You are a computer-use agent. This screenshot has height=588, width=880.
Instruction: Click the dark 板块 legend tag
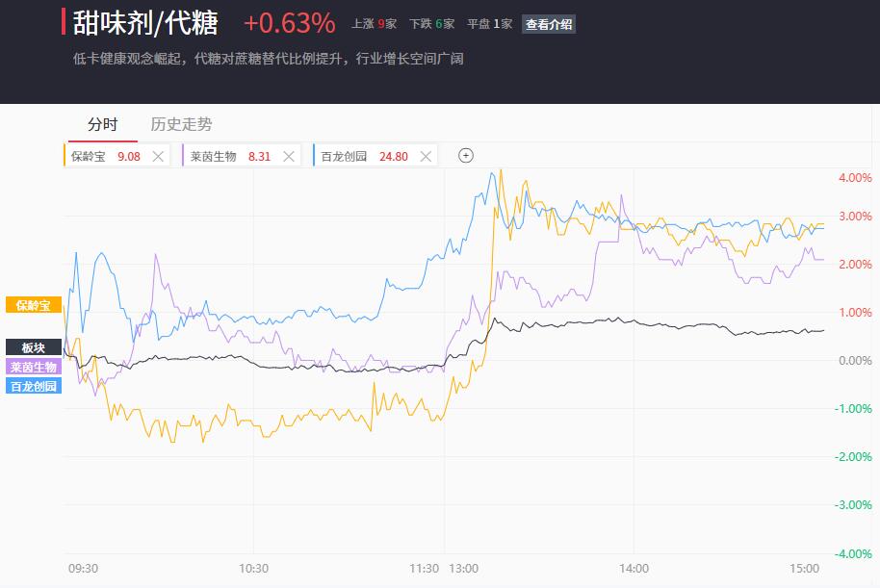[x=34, y=347]
